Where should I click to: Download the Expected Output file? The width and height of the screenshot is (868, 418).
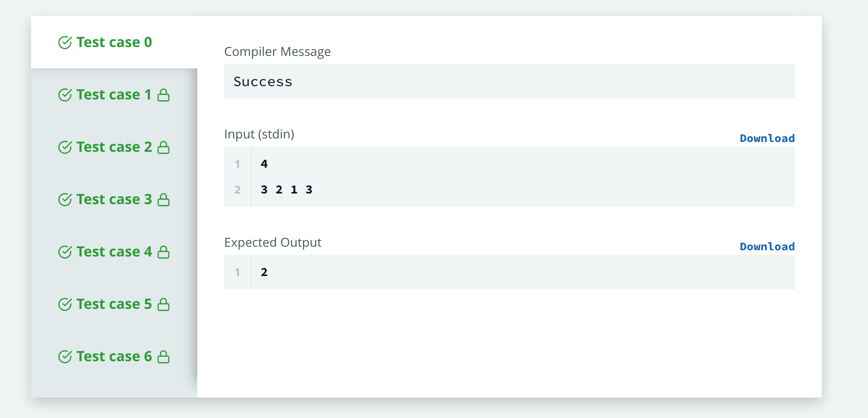pos(767,247)
